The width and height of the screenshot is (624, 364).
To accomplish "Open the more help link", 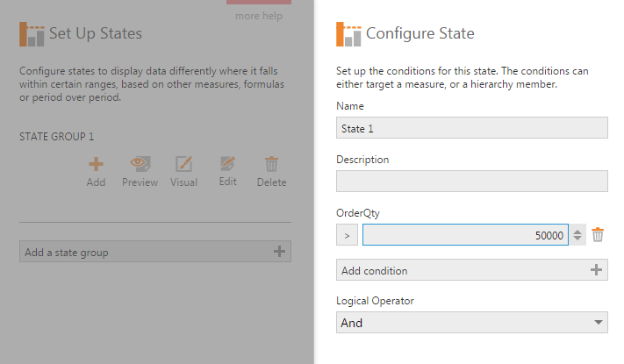I will (259, 16).
